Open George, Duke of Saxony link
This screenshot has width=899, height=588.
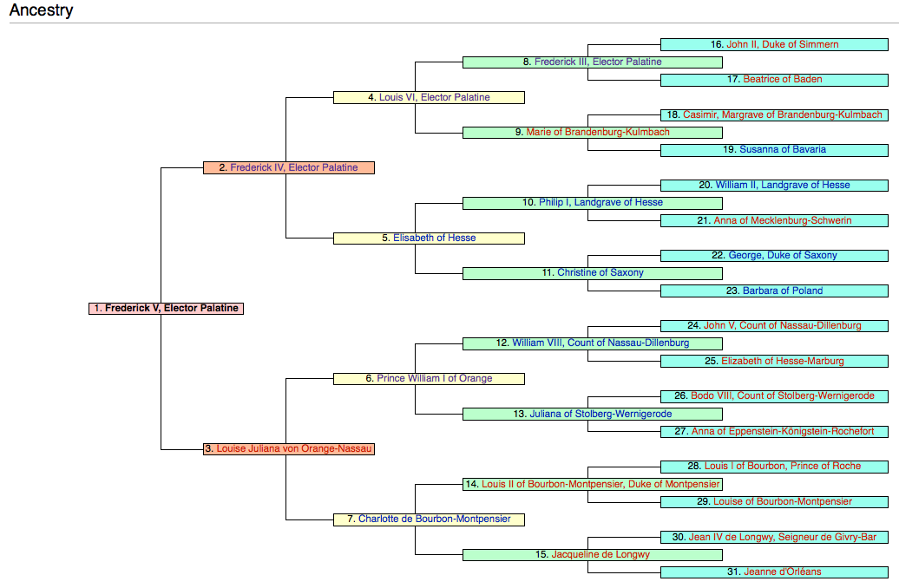[782, 255]
